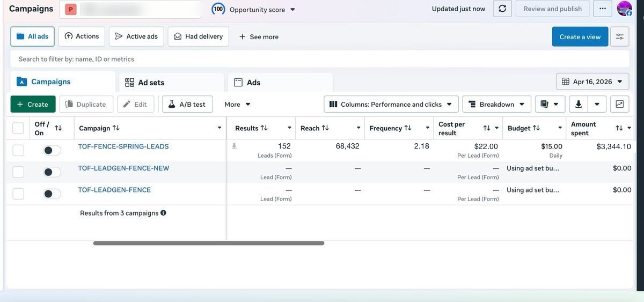Expand the export options arrow
Screen dimensions: 644x302
[597, 104]
